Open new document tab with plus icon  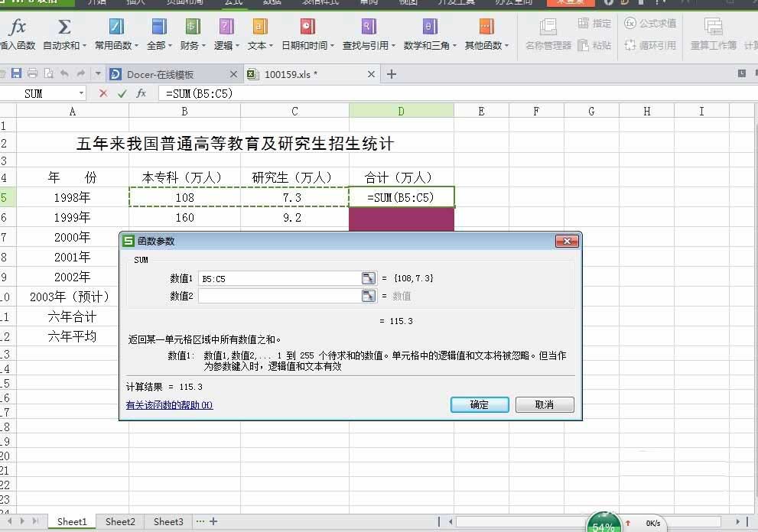click(392, 74)
